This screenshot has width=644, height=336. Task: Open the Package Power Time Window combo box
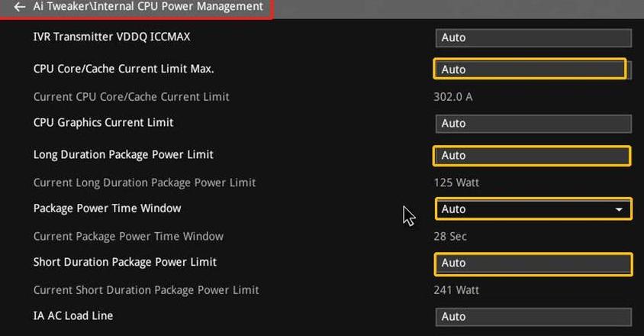[533, 209]
